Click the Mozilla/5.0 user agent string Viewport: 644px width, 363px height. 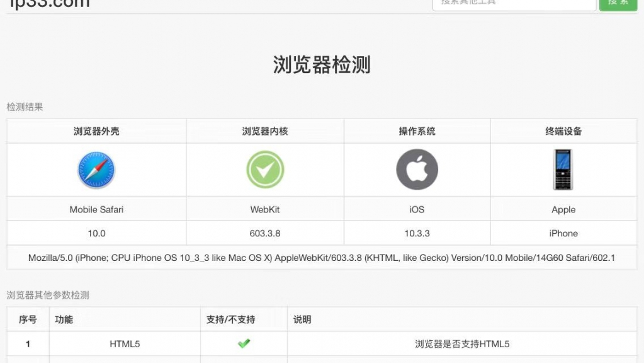pos(322,258)
